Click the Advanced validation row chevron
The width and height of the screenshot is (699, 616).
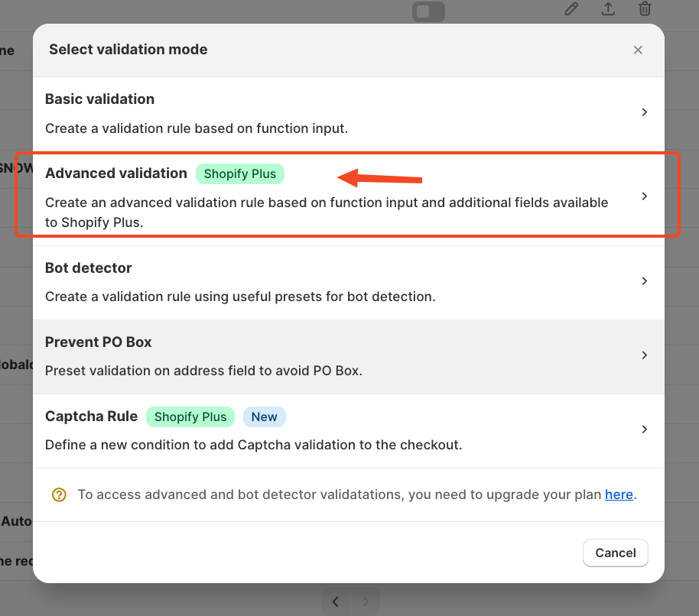pos(644,196)
